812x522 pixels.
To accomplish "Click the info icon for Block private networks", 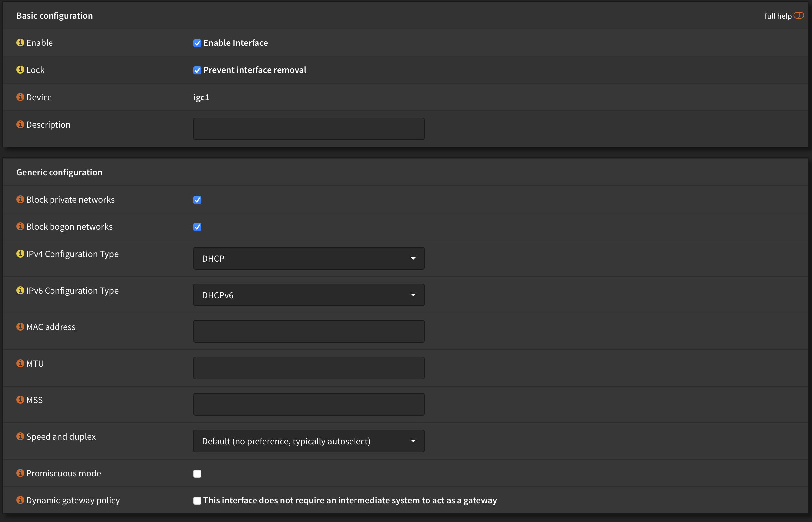I will point(20,199).
